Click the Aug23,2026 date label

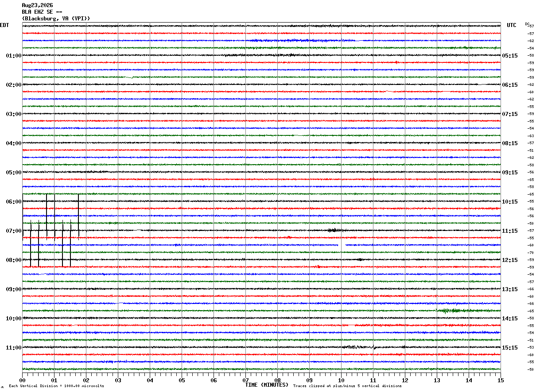coord(37,5)
